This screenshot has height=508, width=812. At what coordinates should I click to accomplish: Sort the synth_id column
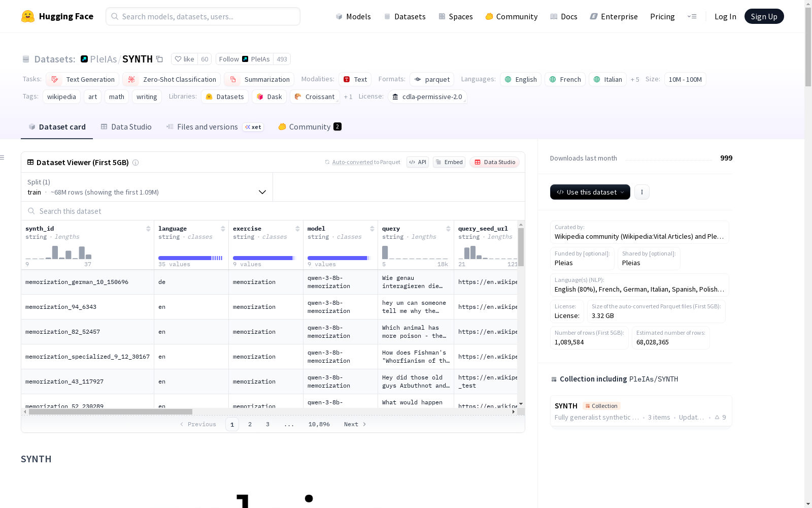148,229
